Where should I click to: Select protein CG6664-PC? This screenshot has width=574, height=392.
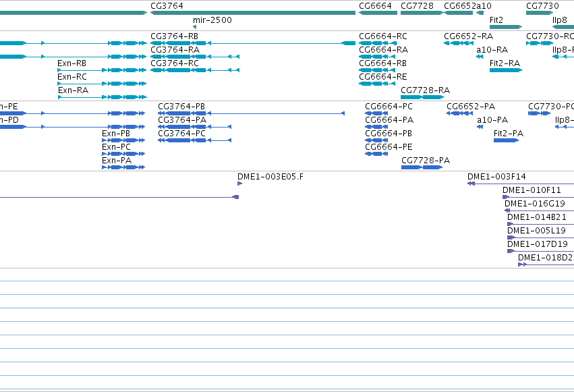click(376, 113)
